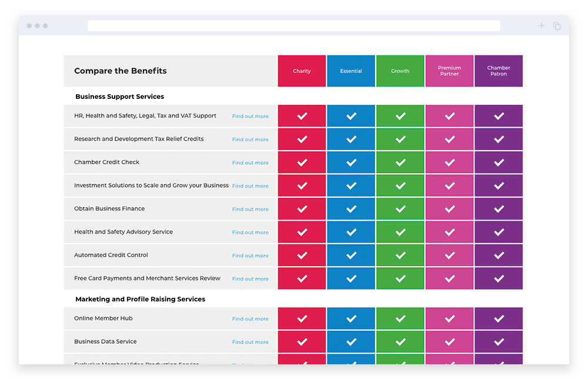Follow Find out more for Online Member Hub
Viewport: 588px width, 379px height.
[x=250, y=319]
